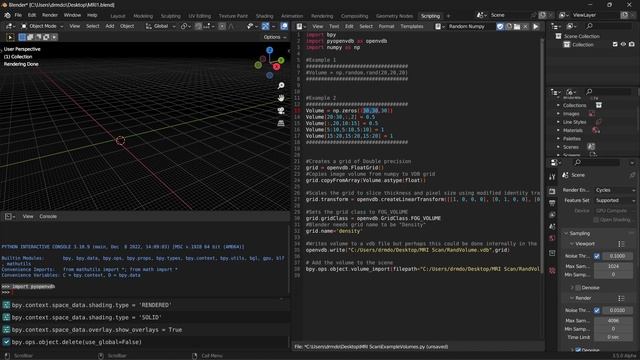Toggle Open Shading Language checkbox
The image size is (640, 360).
tap(596, 220)
